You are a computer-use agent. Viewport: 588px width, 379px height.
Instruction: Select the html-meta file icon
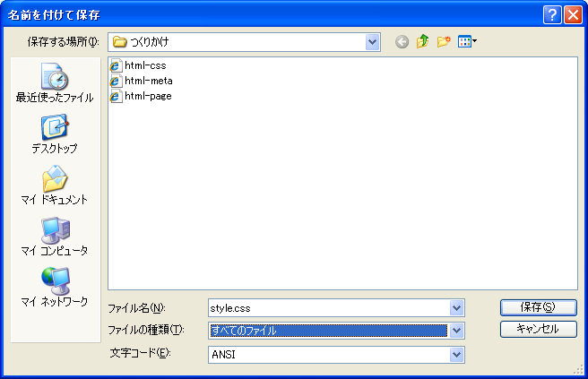116,81
